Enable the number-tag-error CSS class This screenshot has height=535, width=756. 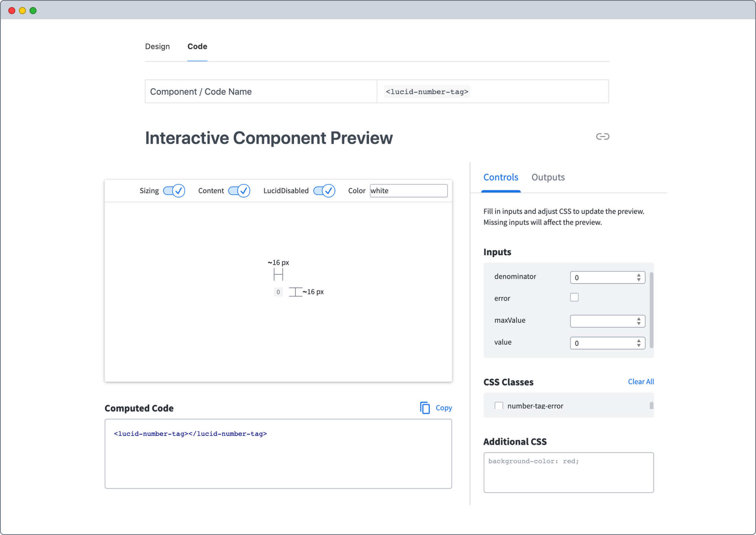(499, 405)
